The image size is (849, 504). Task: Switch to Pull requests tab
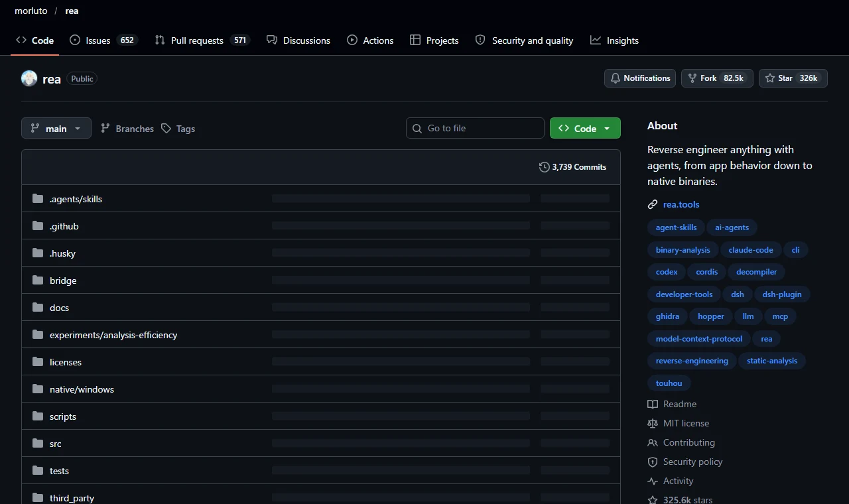click(x=201, y=40)
